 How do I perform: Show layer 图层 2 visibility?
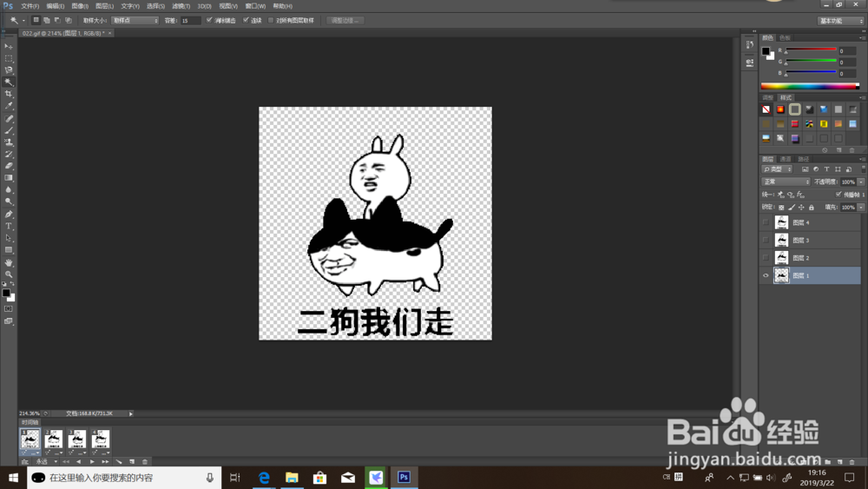click(766, 258)
